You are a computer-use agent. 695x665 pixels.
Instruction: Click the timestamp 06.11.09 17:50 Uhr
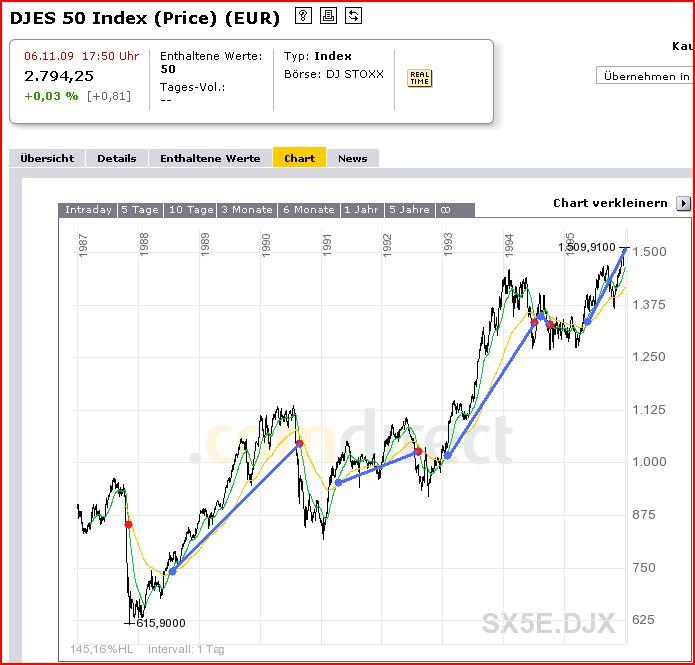pyautogui.click(x=82, y=56)
